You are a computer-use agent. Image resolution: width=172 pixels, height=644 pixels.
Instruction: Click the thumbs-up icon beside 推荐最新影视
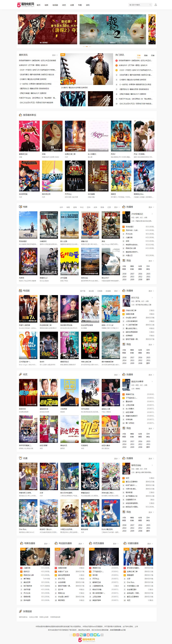tap(20, 115)
